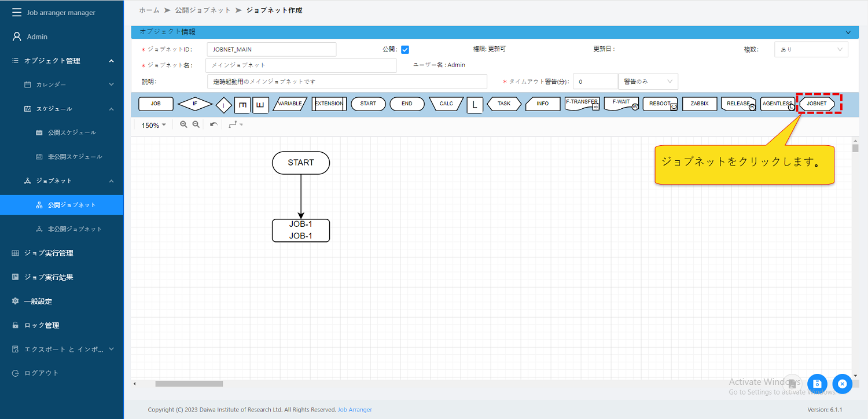Click the undo arrow icon
This screenshot has width=868, height=419.
pyautogui.click(x=214, y=124)
